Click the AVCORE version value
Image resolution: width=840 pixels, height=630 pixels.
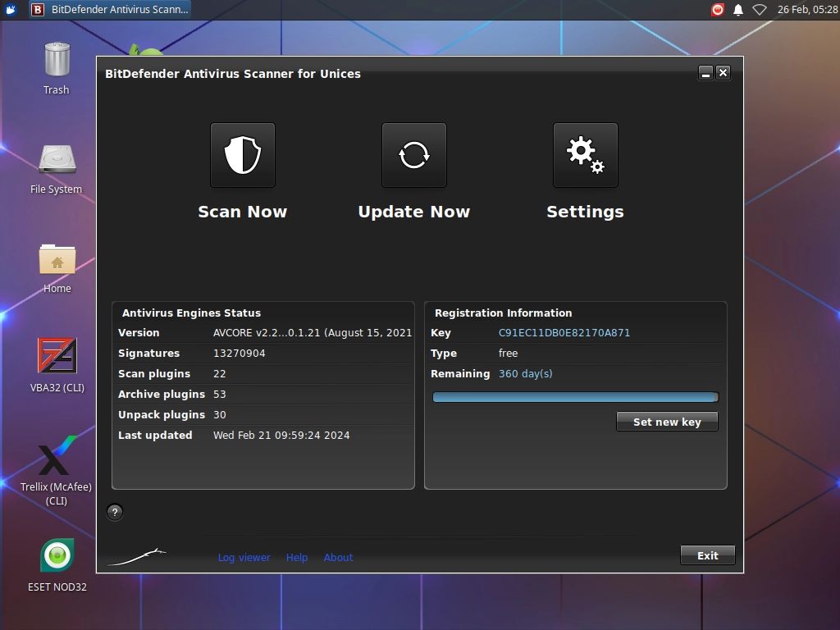coord(313,333)
